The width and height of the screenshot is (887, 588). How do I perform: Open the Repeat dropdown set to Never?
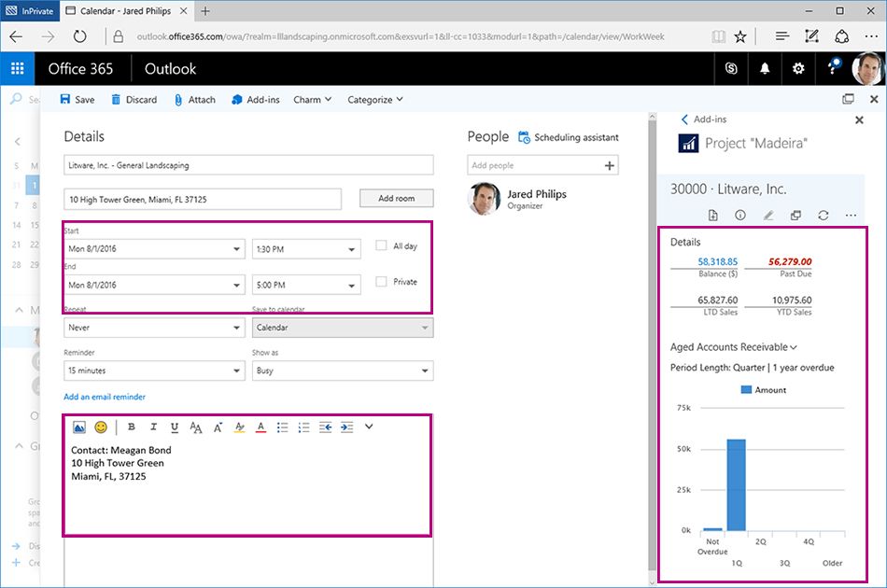(154, 328)
